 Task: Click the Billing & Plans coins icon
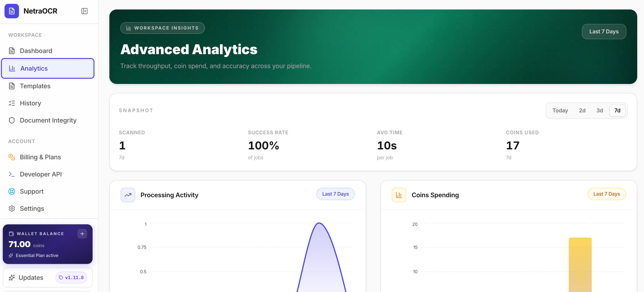pos(12,157)
